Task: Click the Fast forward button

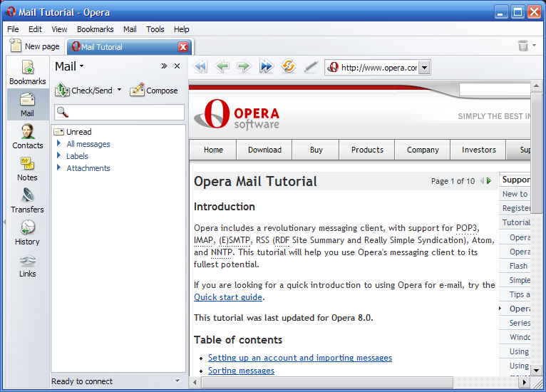Action: [x=266, y=66]
